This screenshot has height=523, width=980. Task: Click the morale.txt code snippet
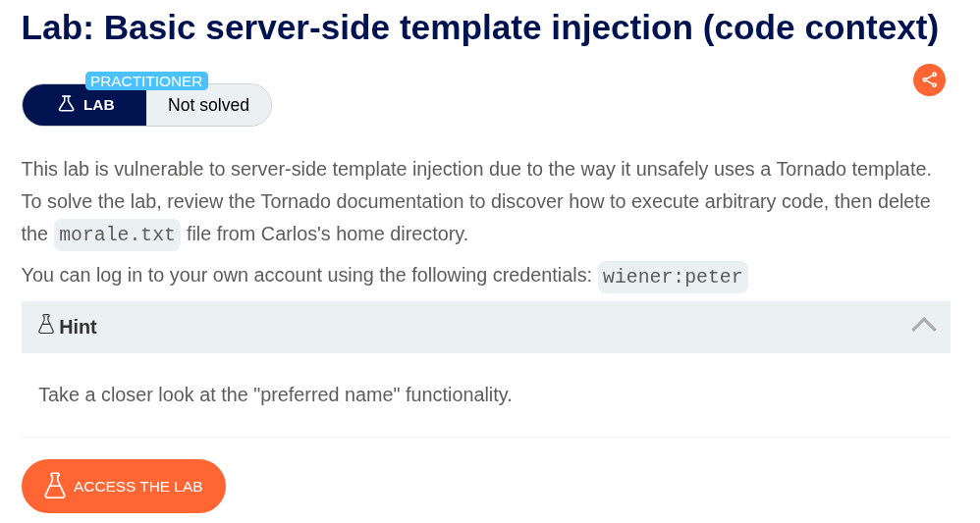point(117,235)
